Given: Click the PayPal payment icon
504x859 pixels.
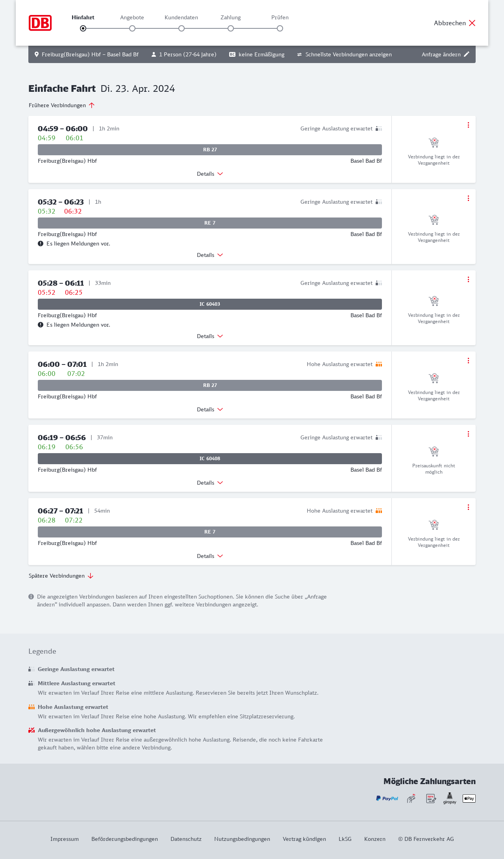Looking at the screenshot, I should [x=387, y=798].
